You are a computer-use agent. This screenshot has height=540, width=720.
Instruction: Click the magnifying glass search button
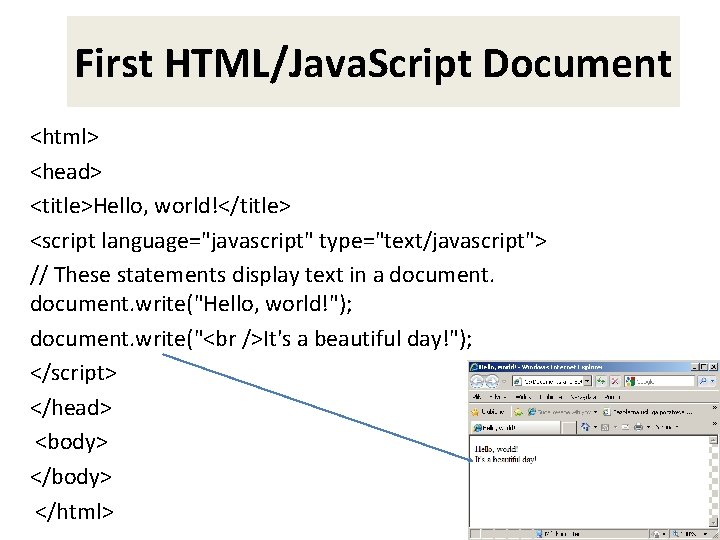point(703,381)
